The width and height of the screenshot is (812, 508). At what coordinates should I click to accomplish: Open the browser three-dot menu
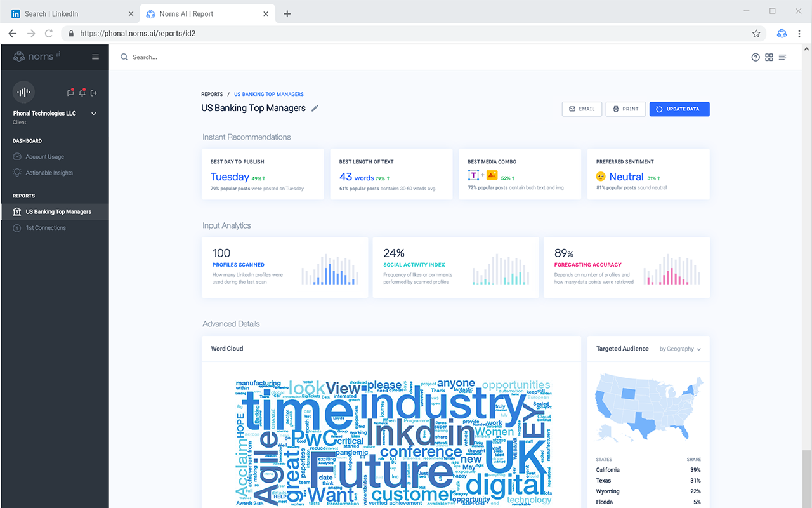(799, 33)
